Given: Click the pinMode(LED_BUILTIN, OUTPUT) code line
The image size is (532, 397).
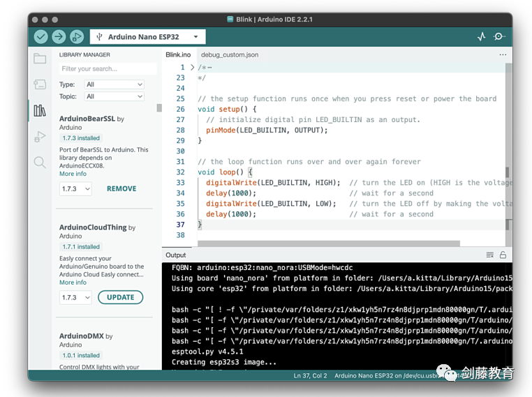Looking at the screenshot, I should pyautogui.click(x=267, y=130).
